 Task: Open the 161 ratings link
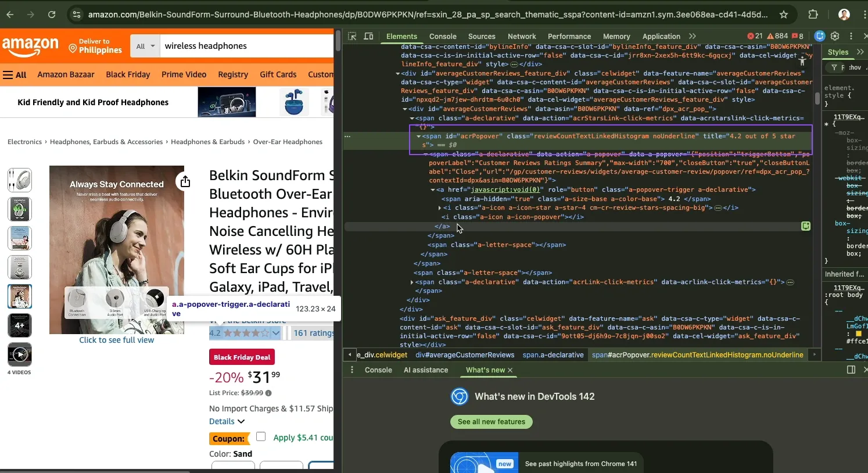[311, 333]
